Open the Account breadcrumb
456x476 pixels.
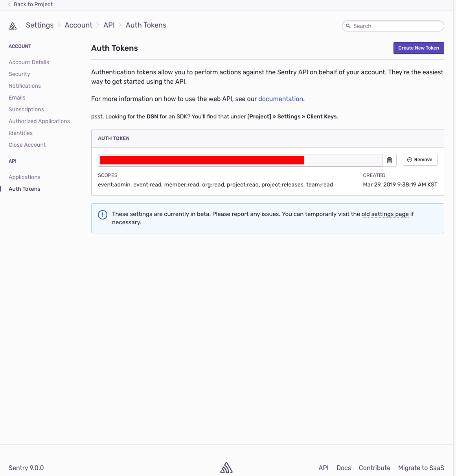(x=79, y=25)
